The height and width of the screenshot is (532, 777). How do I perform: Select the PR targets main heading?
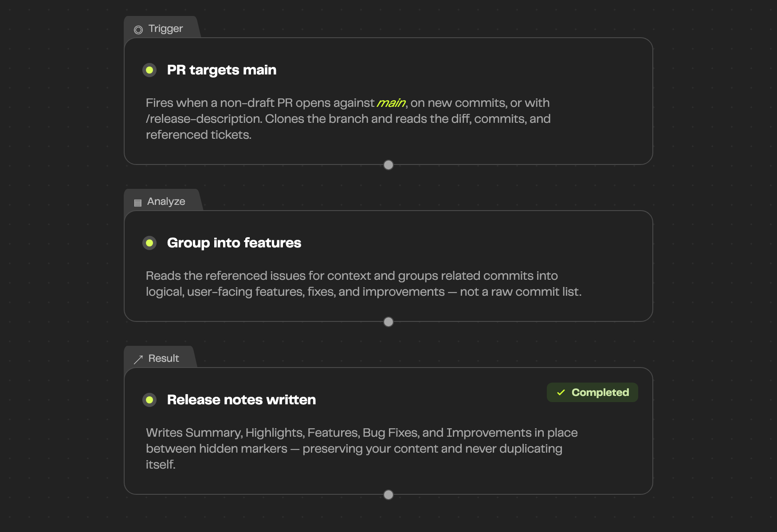click(222, 70)
